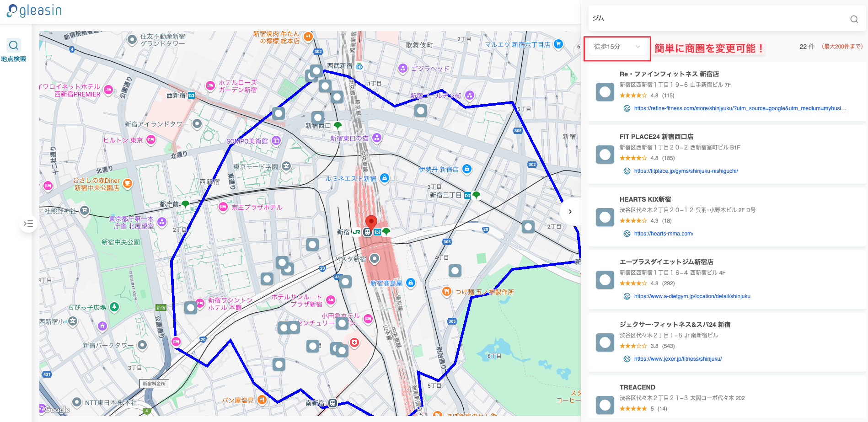Click the エープラスダイエットジム result marker icon

click(605, 280)
